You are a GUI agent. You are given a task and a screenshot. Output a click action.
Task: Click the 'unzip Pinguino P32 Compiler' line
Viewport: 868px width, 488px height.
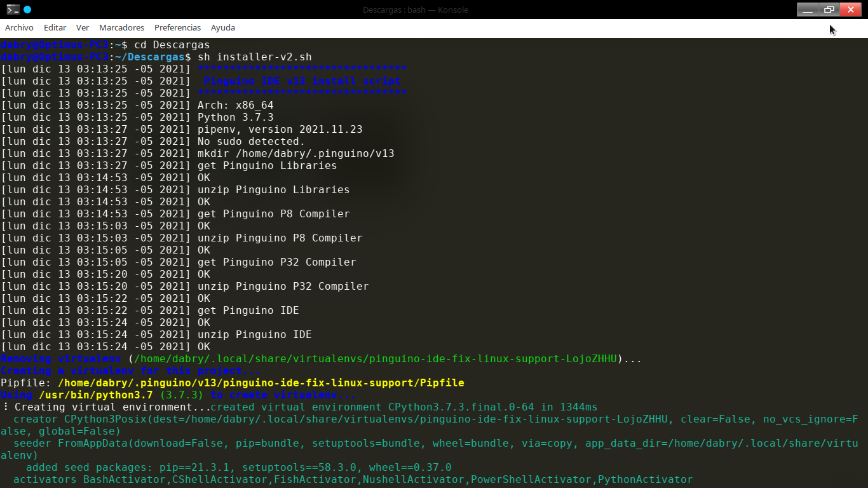[283, 287]
